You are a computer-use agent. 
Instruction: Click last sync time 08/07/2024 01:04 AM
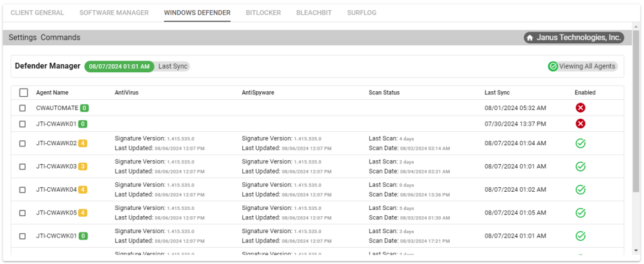click(x=516, y=143)
